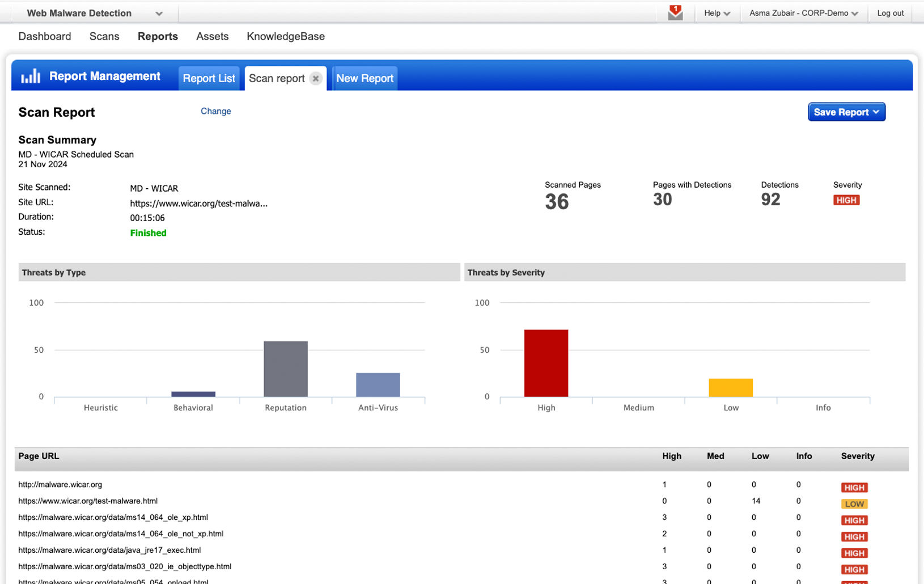Viewport: 924px width, 584px height.
Task: Click LOW severity badge for test-malware.html
Action: [854, 504]
